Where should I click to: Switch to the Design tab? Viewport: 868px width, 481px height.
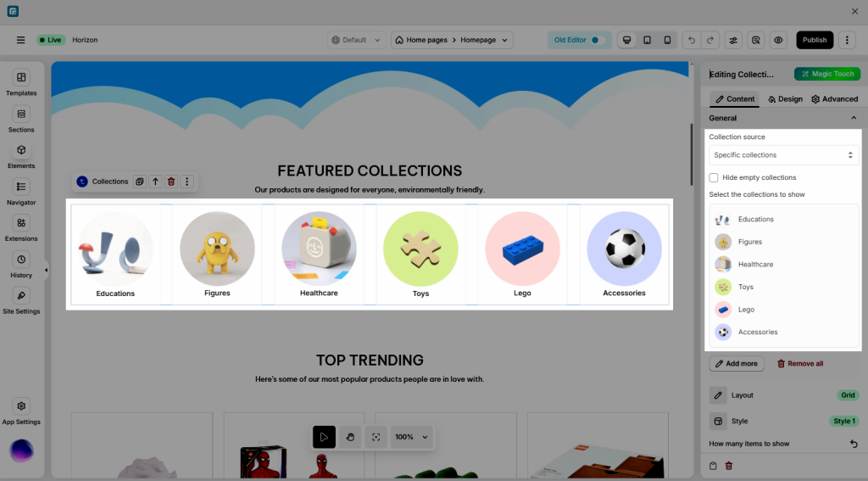(785, 99)
